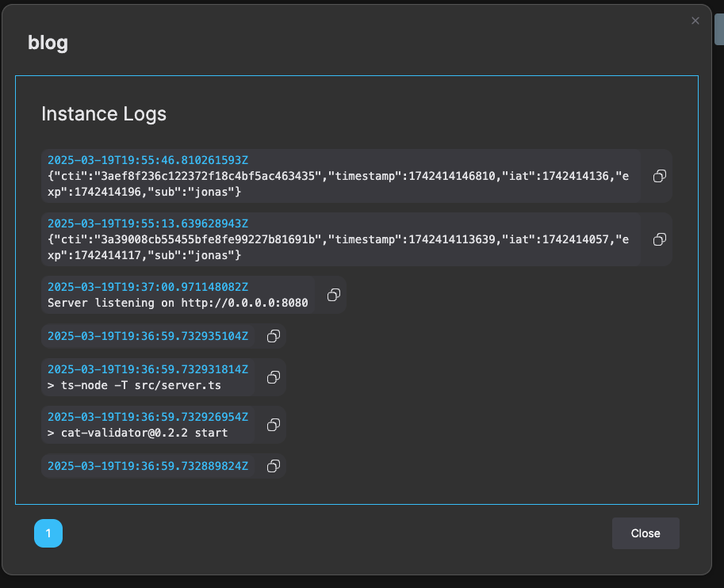
Task: Select timestamp 2025-03-19T19:36:59.732889824Z
Action: [147, 466]
